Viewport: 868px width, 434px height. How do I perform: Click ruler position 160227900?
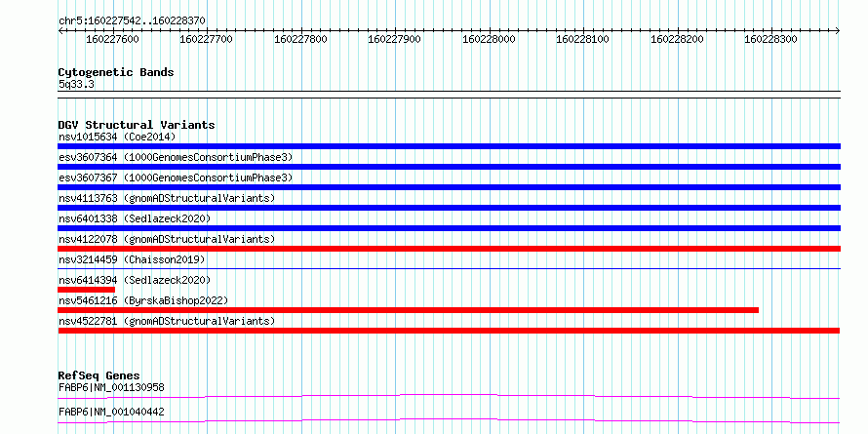point(394,39)
